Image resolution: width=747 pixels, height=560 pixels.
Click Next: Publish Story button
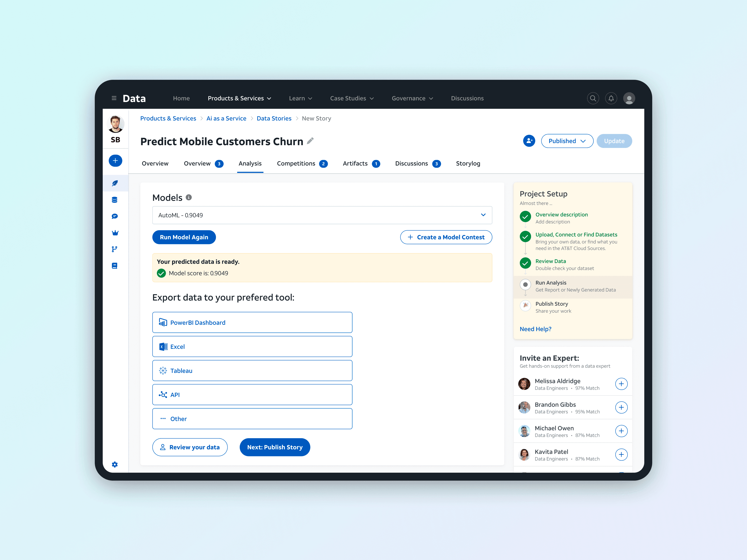pos(275,447)
